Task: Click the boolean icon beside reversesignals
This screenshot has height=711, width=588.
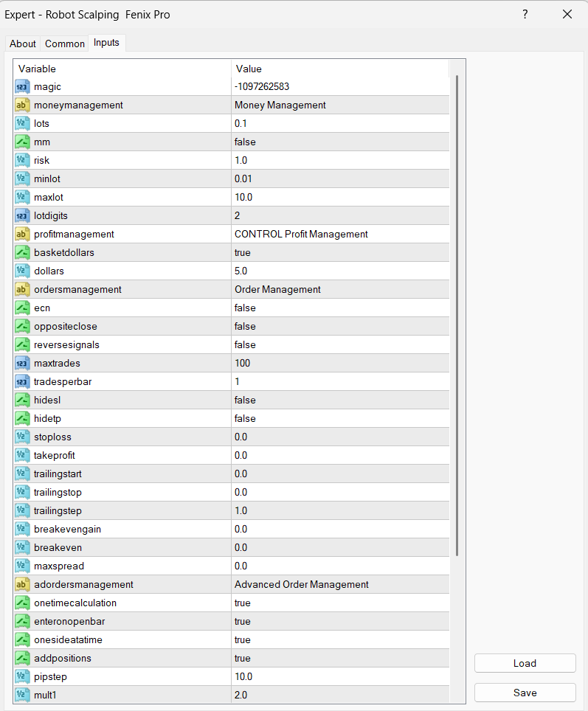Action: click(22, 344)
